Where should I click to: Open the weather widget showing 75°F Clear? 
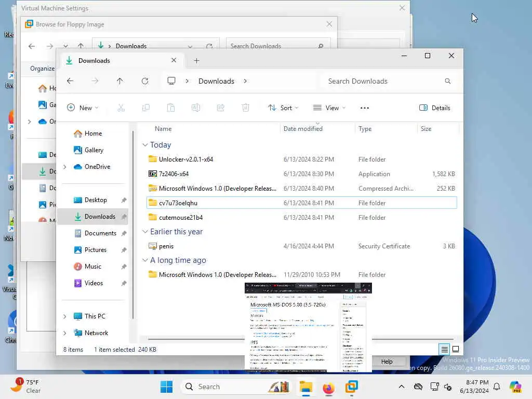pos(25,386)
